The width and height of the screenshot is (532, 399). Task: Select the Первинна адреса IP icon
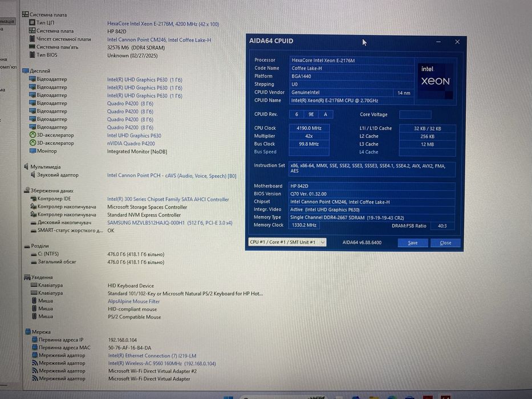point(35,339)
